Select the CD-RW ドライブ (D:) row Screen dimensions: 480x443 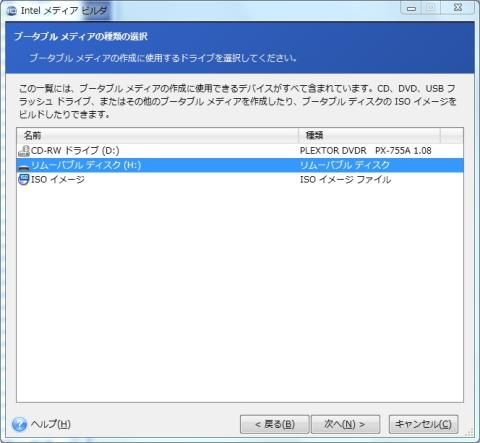[240, 151]
